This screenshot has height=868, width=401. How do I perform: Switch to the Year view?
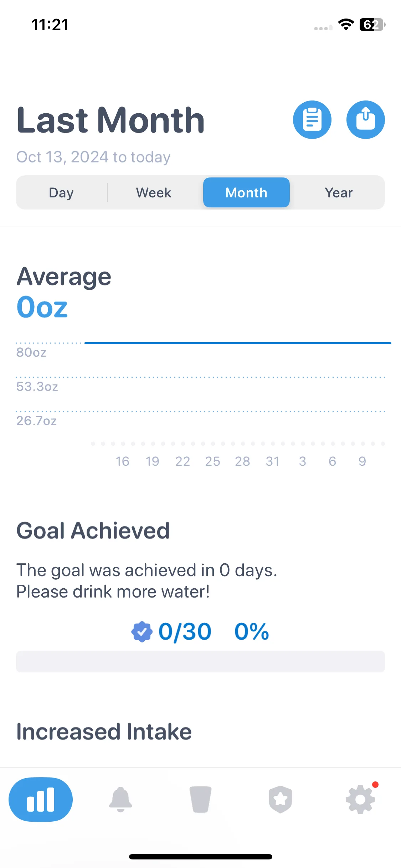(339, 192)
